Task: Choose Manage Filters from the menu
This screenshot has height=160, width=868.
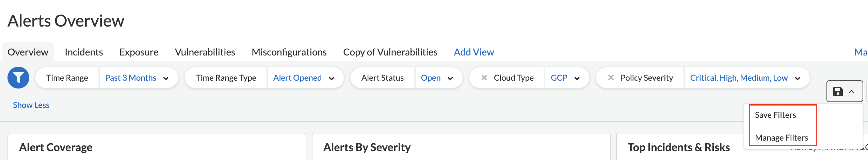Action: coord(781,138)
